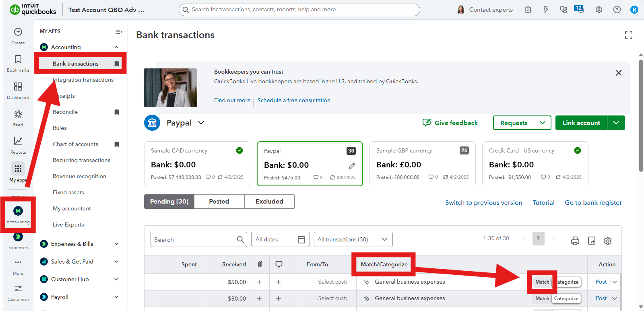The image size is (644, 311).
Task: Expand the Expenses & Bills section
Action: pyautogui.click(x=116, y=244)
